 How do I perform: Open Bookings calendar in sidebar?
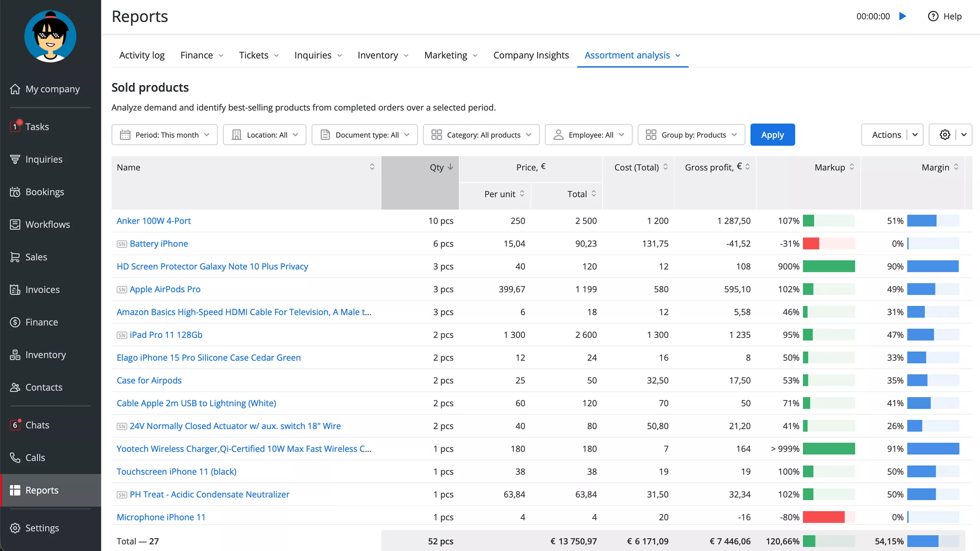[x=44, y=192]
